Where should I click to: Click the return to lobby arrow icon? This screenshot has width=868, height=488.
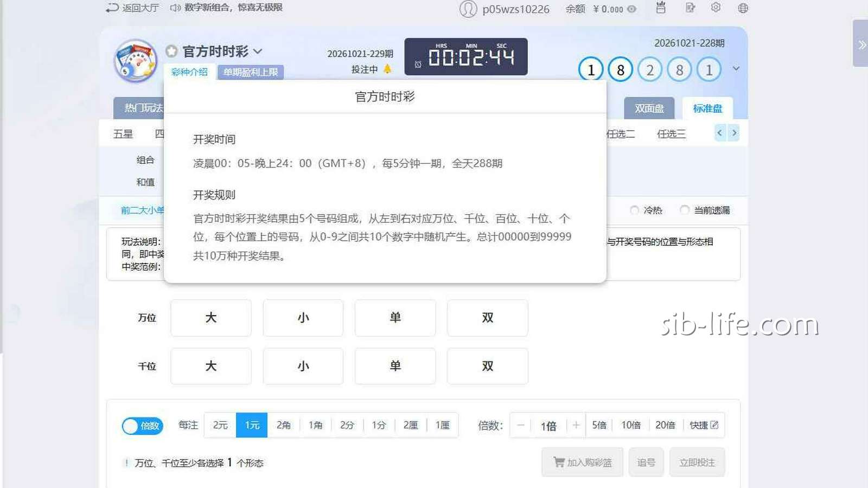112,8
